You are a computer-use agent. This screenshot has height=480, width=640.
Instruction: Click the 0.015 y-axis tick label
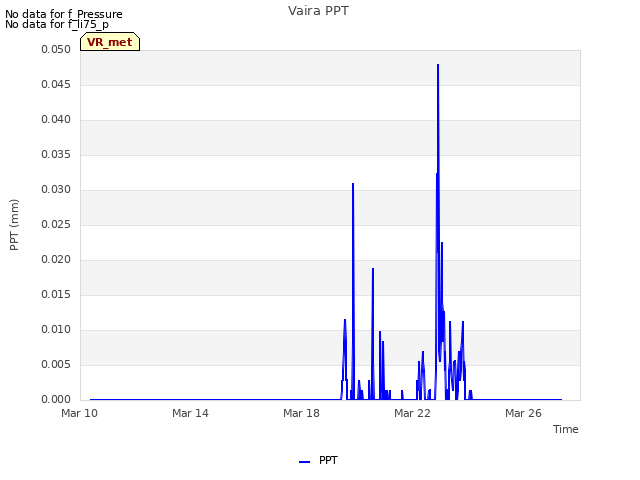[x=56, y=295]
